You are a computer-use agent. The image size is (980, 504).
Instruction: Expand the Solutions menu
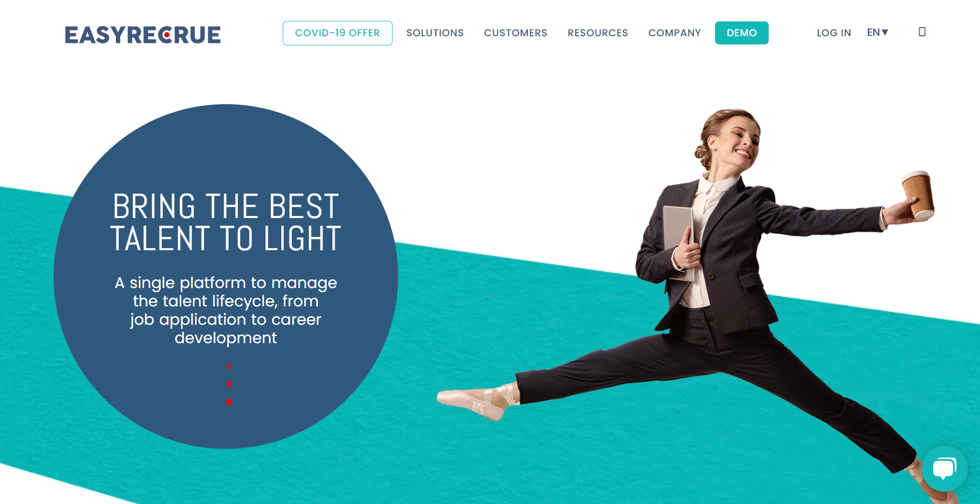435,33
